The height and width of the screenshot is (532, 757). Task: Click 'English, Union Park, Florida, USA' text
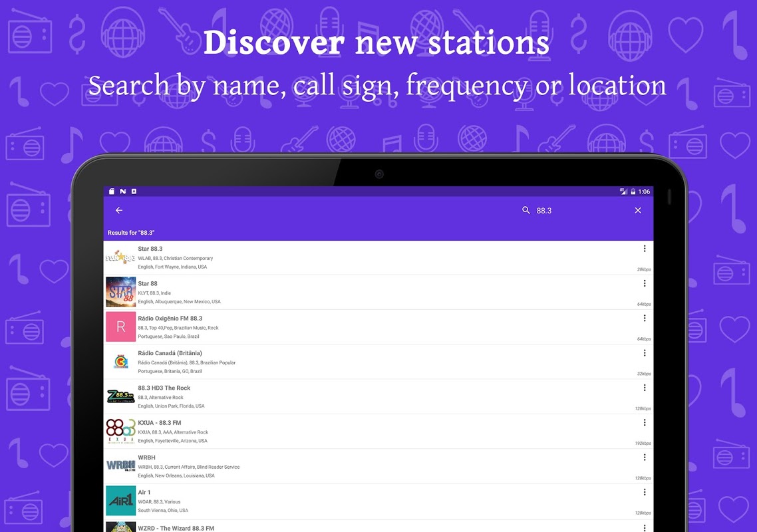coord(172,406)
